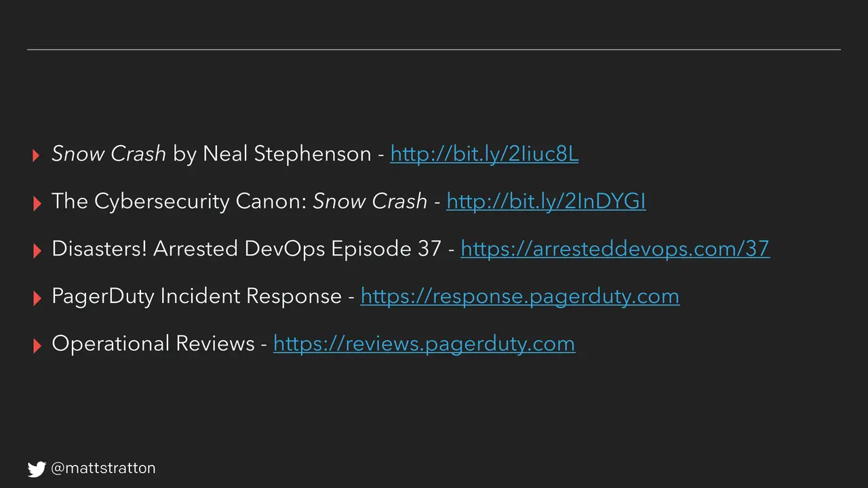Select the text "The Cybersecurity Canon: Snow Crash"
Viewport: 868px width, 488px height.
239,201
